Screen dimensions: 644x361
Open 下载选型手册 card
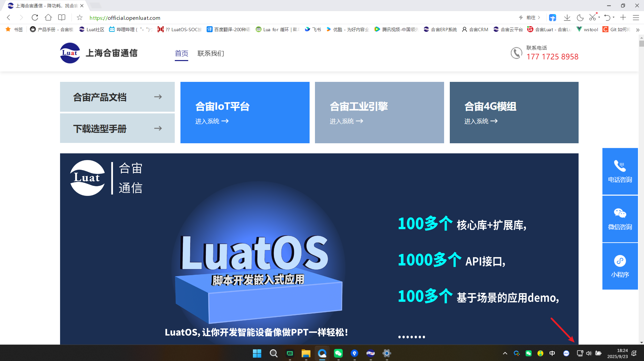pos(117,128)
